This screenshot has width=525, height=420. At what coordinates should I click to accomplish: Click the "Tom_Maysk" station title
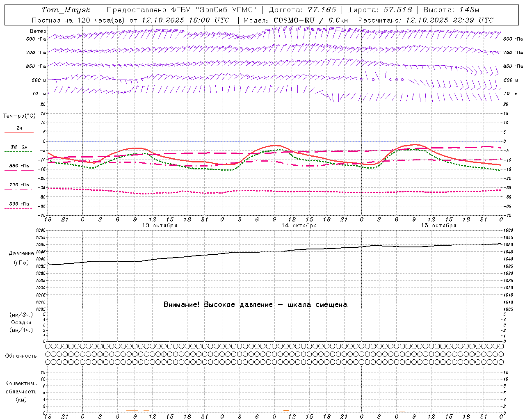click(x=66, y=10)
